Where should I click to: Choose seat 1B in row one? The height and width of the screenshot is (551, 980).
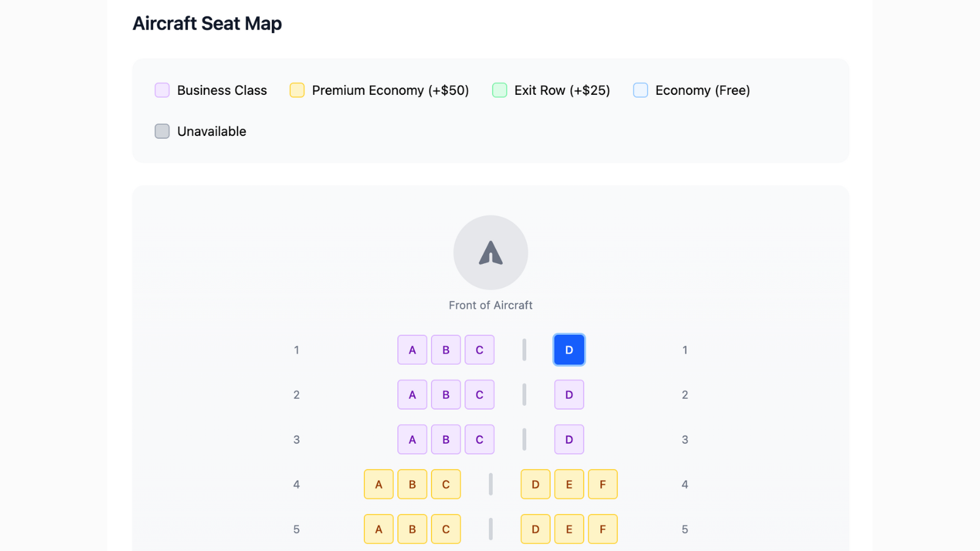[x=446, y=350]
